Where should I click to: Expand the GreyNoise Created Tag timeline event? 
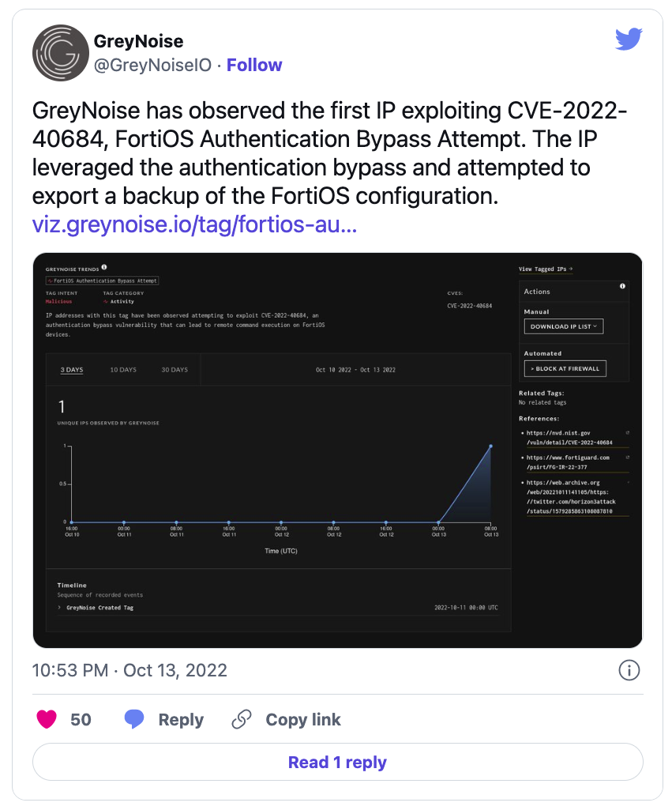[60, 608]
